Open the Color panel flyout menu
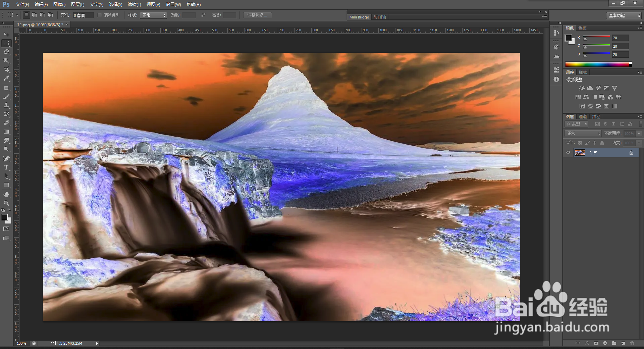The image size is (644, 349). click(640, 28)
